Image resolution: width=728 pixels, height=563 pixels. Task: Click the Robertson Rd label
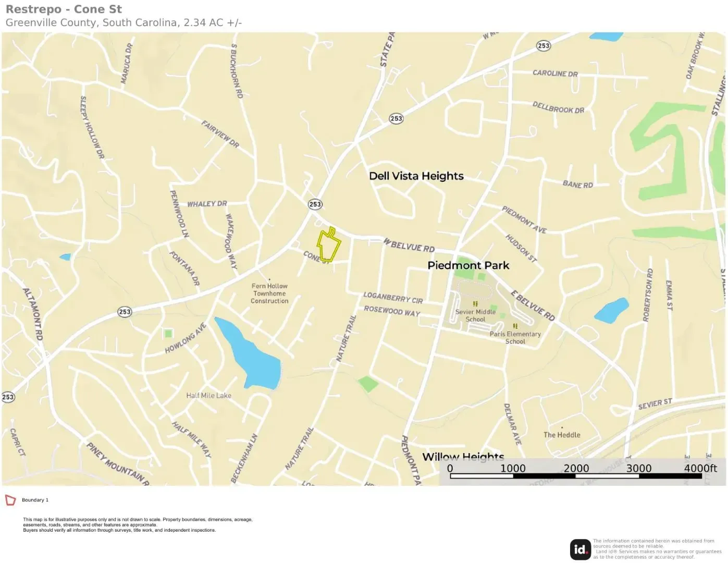[x=648, y=295]
